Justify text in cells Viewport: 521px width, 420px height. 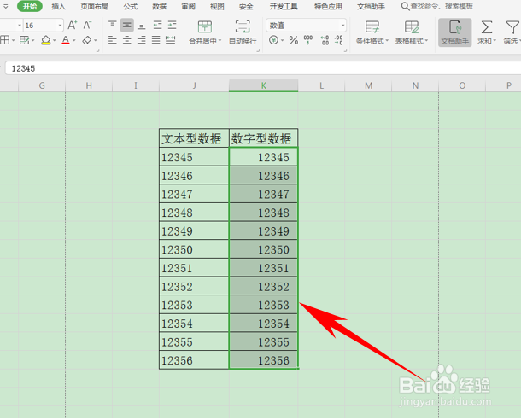155,40
